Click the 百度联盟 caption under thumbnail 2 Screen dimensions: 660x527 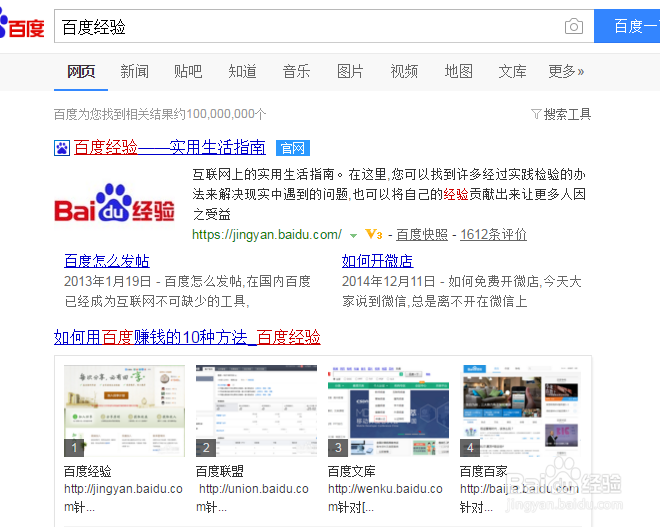tap(220, 471)
